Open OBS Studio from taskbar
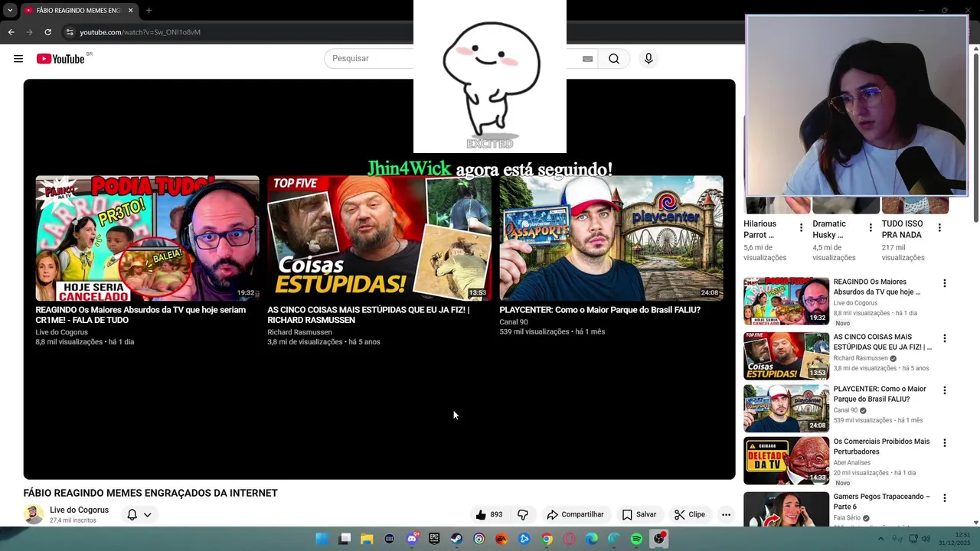 (x=659, y=539)
